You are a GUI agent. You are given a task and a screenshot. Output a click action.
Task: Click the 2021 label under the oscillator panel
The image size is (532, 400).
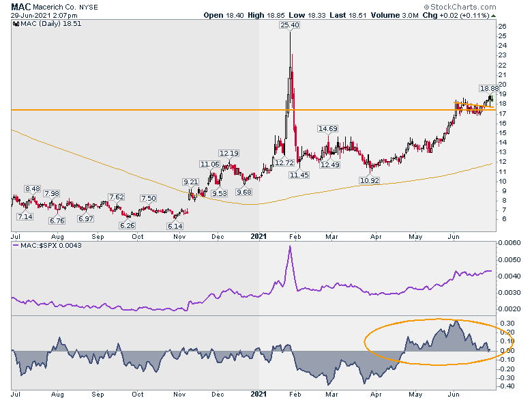[x=258, y=395]
